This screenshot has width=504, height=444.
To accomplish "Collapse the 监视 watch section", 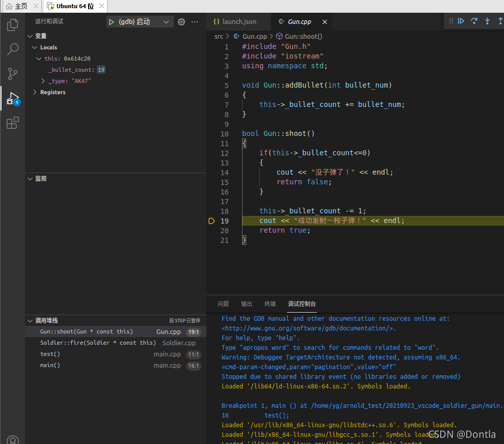I will (30, 179).
